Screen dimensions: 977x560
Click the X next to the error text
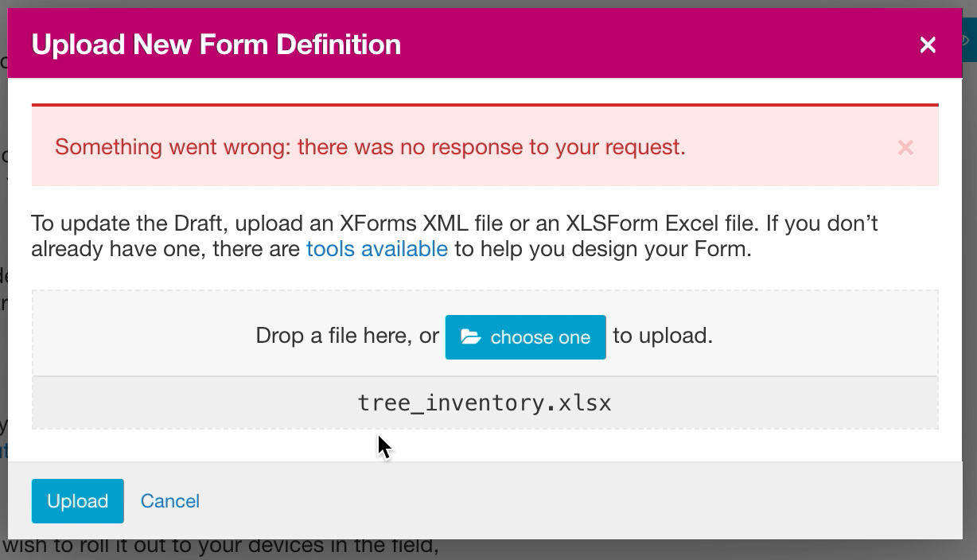pyautogui.click(x=905, y=147)
